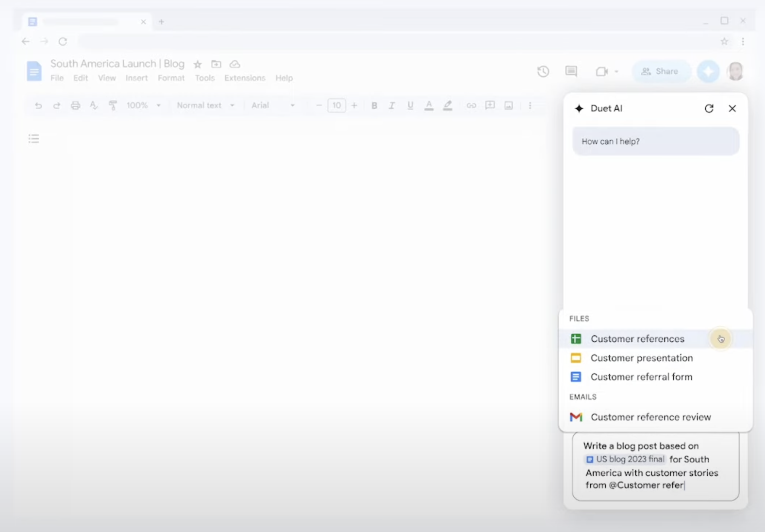Screen dimensions: 765x532
Task: Click the Docs home icon
Action: pos(34,71)
